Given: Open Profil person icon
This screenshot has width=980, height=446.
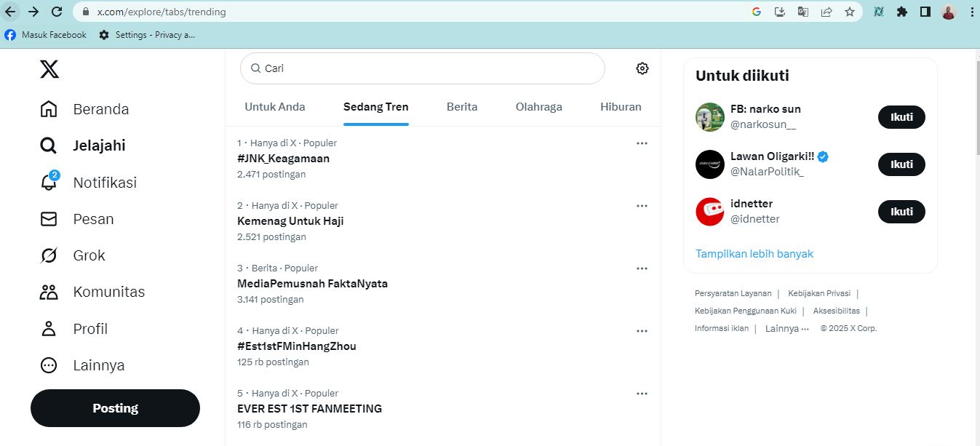Looking at the screenshot, I should coord(49,329).
